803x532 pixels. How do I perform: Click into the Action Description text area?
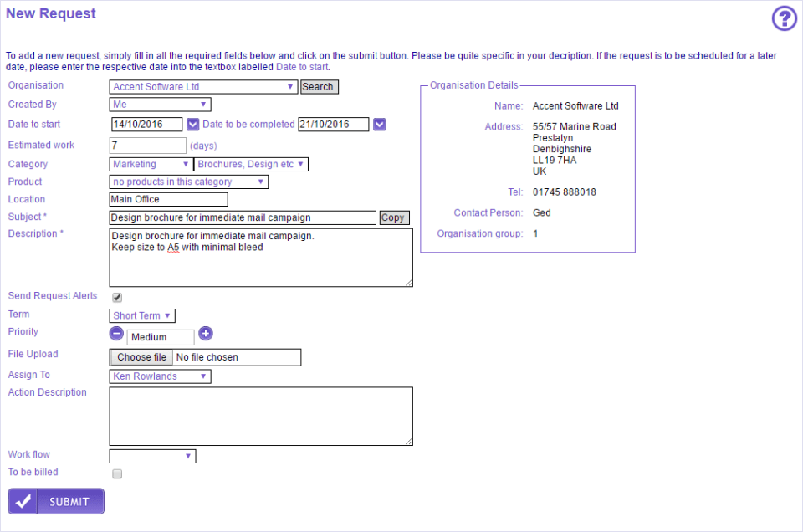tap(260, 416)
